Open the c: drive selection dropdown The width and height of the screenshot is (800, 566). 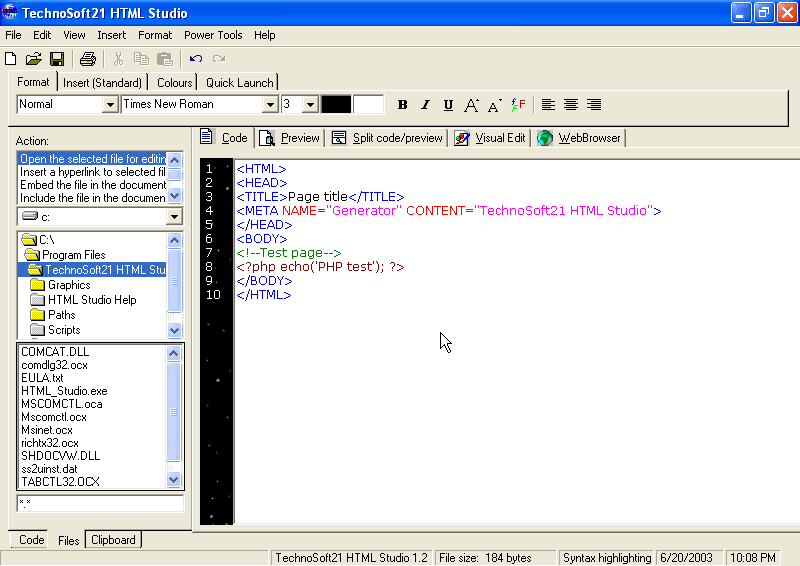coord(174,217)
